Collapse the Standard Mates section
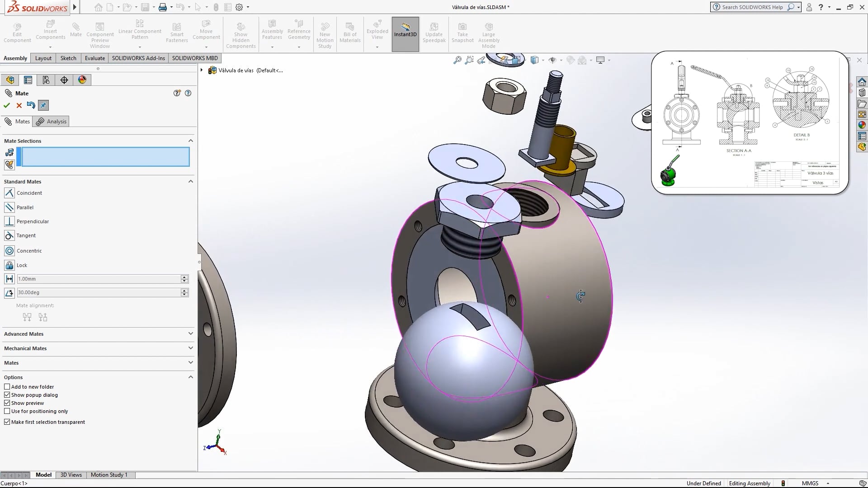The image size is (868, 488). [190, 181]
